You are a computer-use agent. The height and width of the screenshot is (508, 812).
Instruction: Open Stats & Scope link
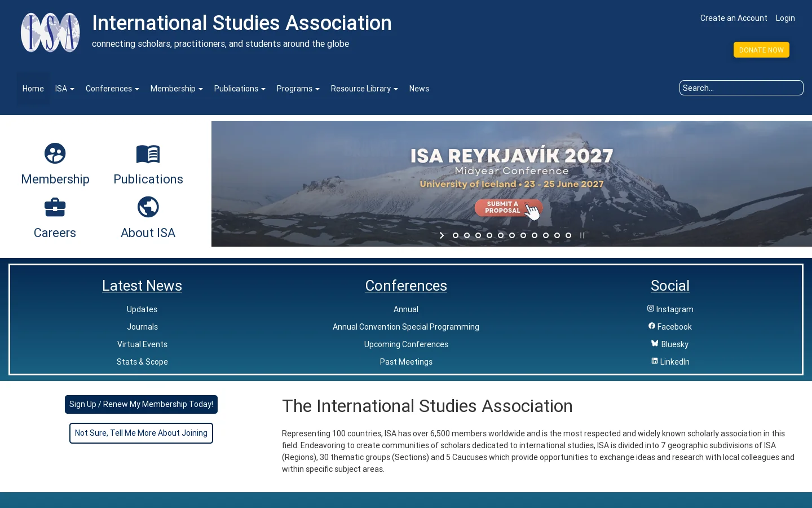point(142,362)
